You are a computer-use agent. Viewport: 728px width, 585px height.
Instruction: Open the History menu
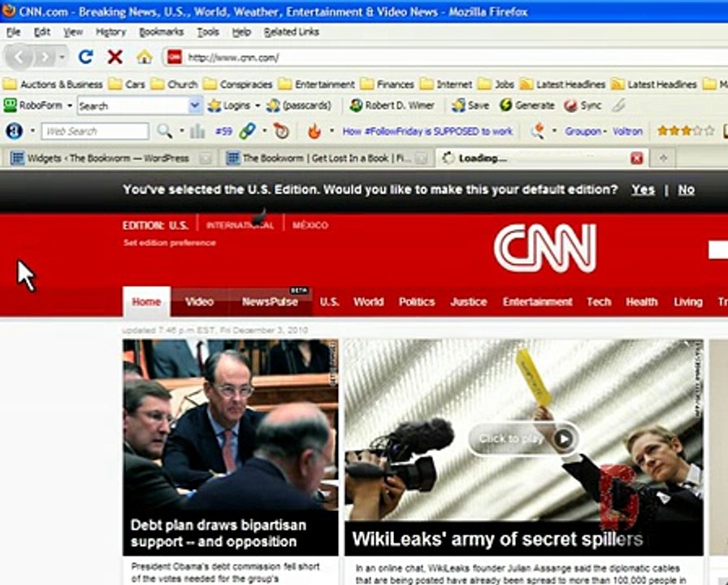[x=111, y=32]
